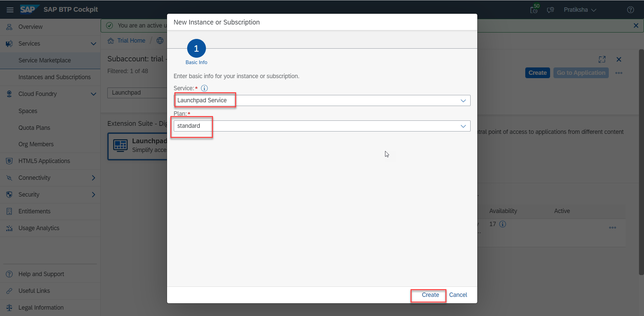Expand the Connectivity navigation section

94,178
